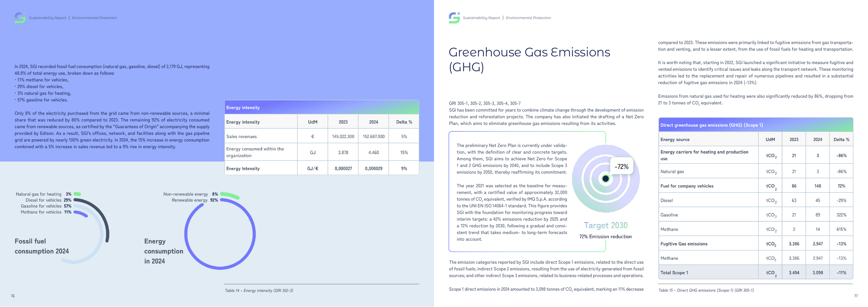Viewport: 868px width, 307px height.
Task: Click 'Sustainability Report' header text on page 77
Action: click(481, 18)
